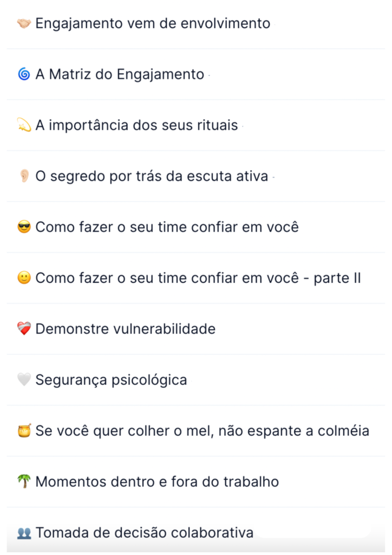Click the shooting star emoji icon
392x555 pixels.
(x=24, y=125)
